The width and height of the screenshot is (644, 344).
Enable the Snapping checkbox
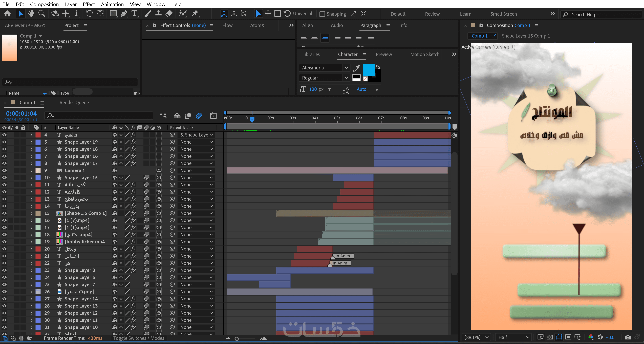click(x=323, y=14)
